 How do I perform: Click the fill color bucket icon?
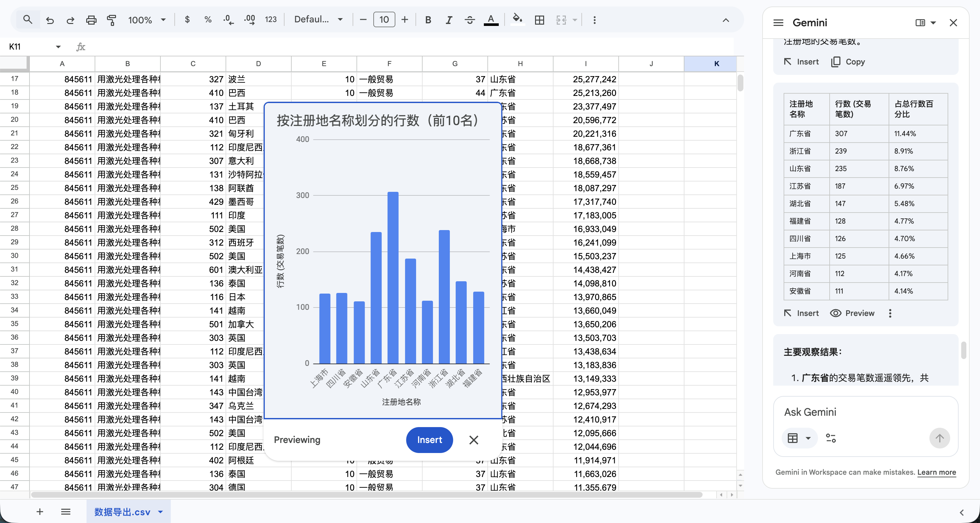coord(517,19)
